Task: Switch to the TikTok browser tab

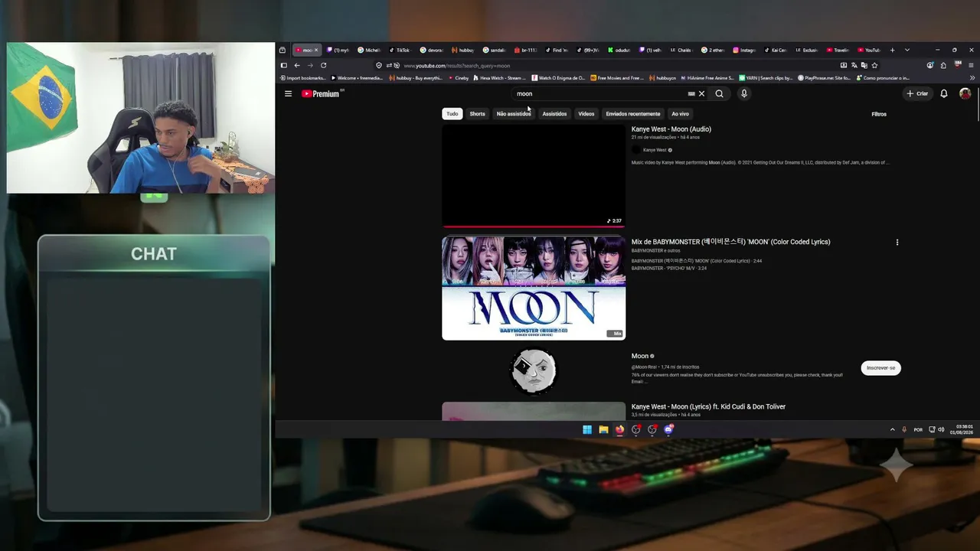Action: (400, 50)
